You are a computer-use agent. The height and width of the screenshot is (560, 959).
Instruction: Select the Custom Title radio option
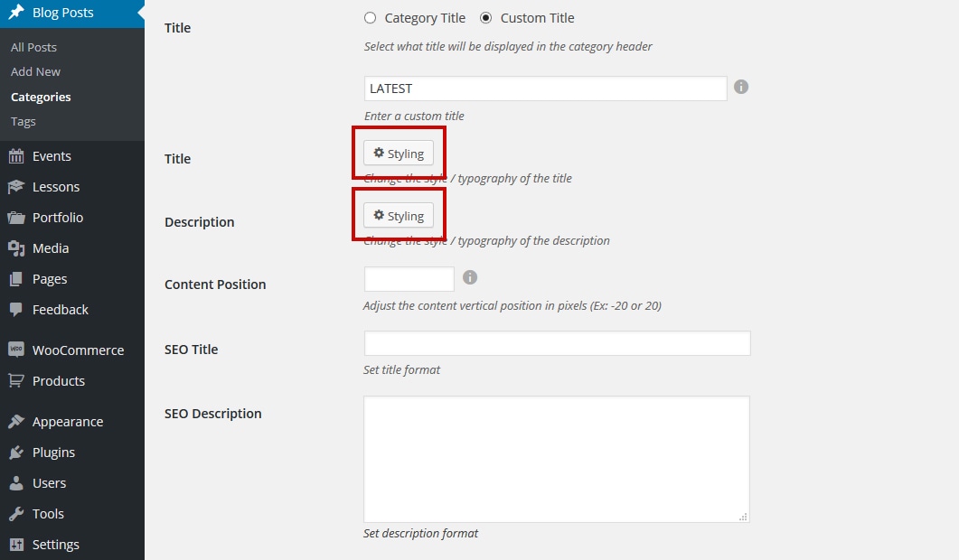tap(485, 18)
